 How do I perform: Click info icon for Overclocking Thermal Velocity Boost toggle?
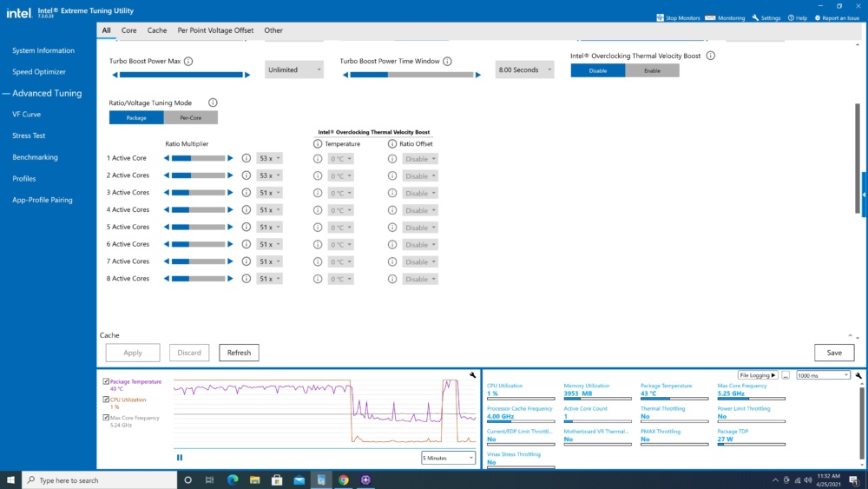711,56
